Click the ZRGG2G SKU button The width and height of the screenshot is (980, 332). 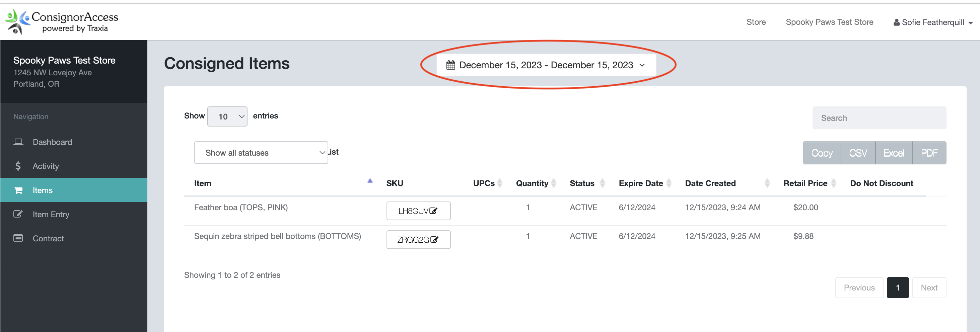coord(418,240)
